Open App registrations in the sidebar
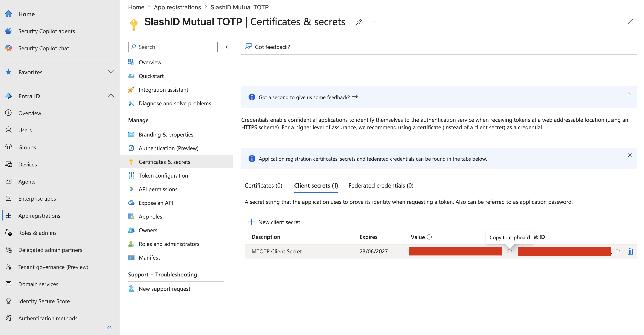The width and height of the screenshot is (644, 335). [39, 215]
